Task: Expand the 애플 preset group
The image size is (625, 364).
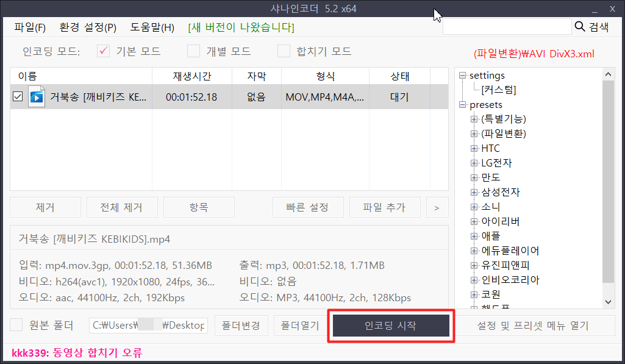Action: (474, 236)
